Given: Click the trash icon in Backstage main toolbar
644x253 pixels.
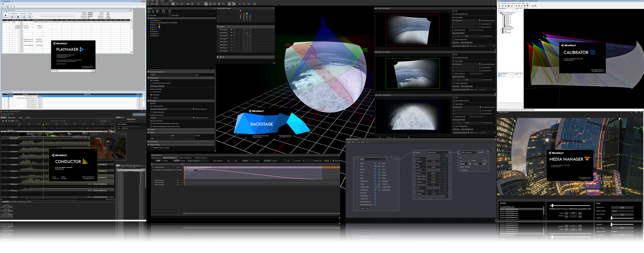Looking at the screenshot, I should tap(198, 4).
